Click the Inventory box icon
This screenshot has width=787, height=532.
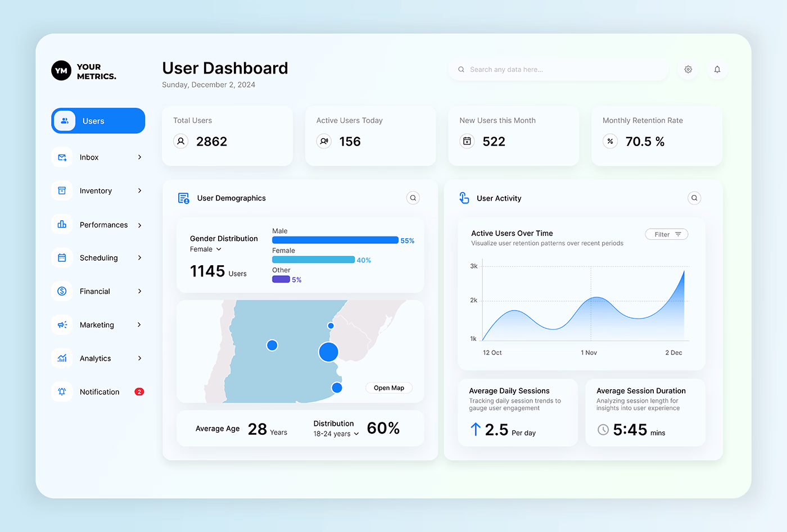point(61,190)
